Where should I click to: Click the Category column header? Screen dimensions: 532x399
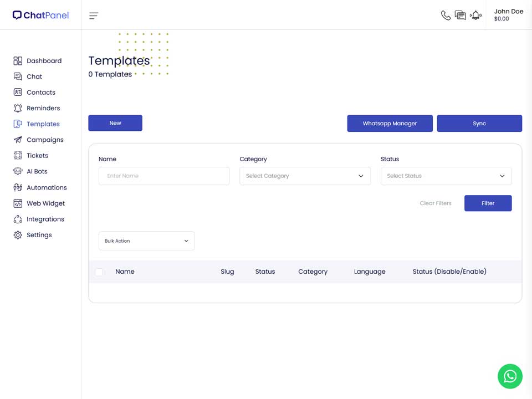click(313, 272)
